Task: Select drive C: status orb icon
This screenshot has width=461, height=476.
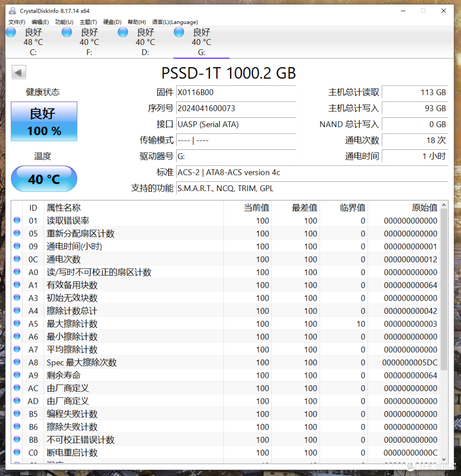Action: click(x=11, y=32)
